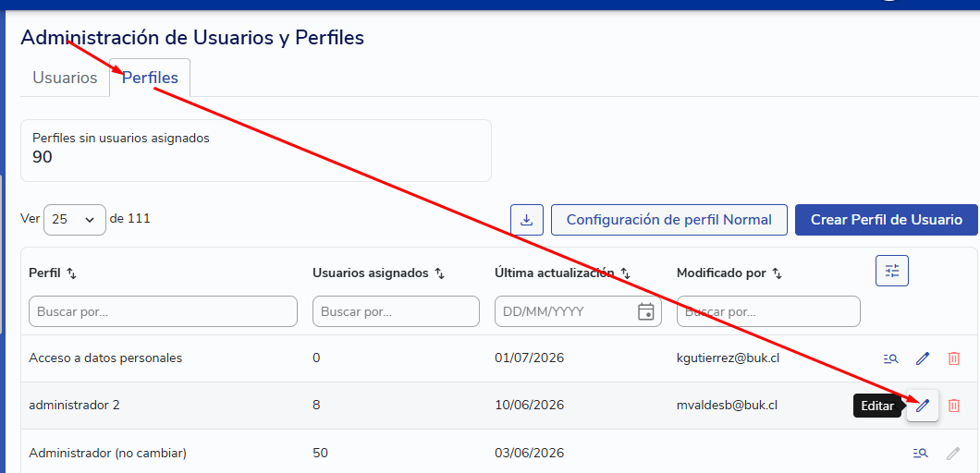The image size is (980, 473).
Task: Sort by Modificado por column
Action: tap(777, 273)
